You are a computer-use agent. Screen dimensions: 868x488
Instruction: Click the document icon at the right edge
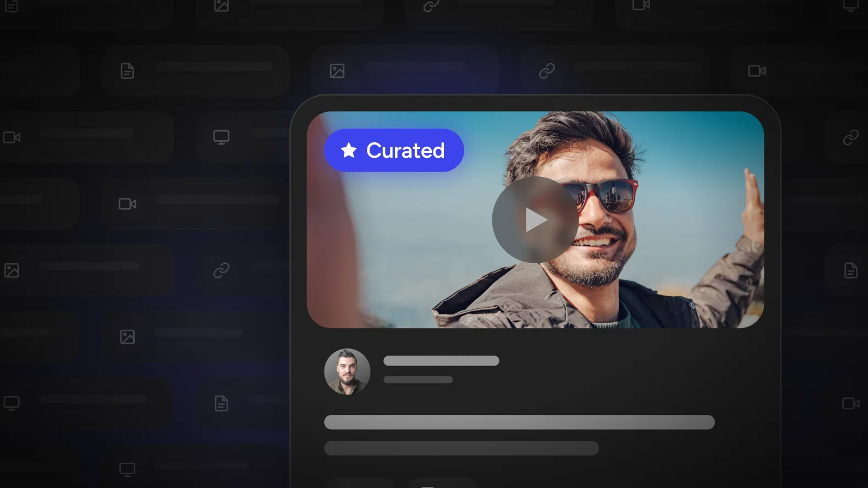pyautogui.click(x=851, y=270)
